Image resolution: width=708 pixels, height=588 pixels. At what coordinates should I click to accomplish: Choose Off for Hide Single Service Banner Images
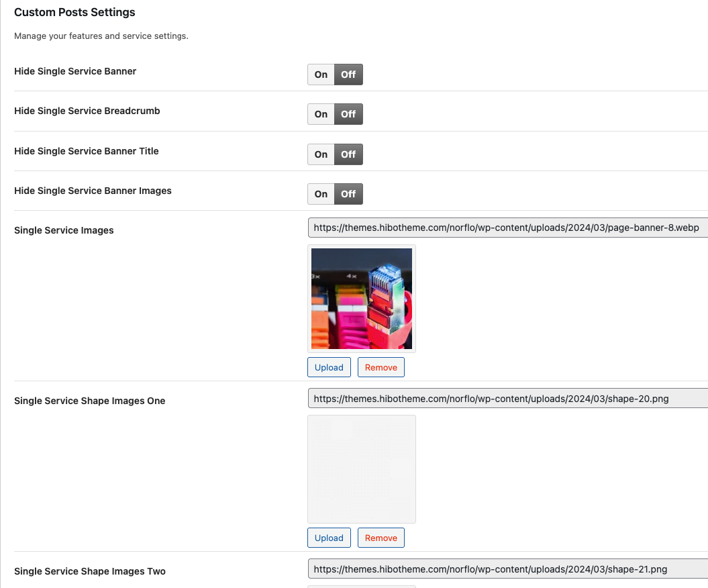pos(348,194)
